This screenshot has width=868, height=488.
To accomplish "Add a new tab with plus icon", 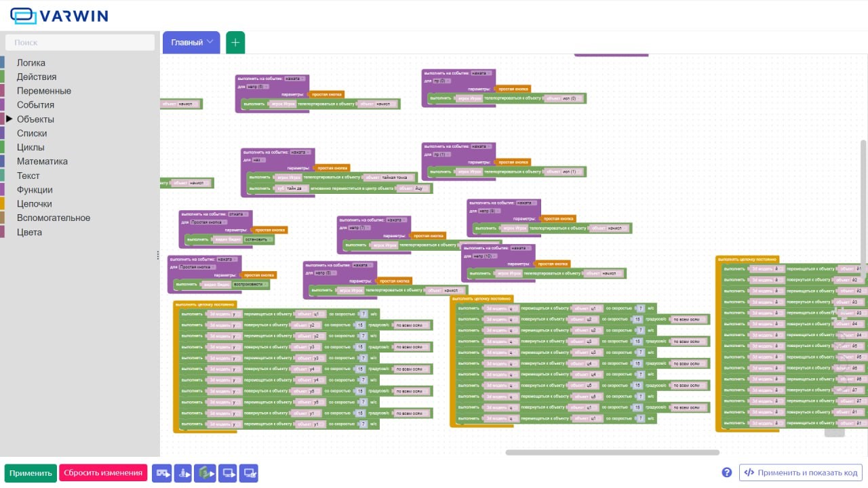I will [x=235, y=43].
